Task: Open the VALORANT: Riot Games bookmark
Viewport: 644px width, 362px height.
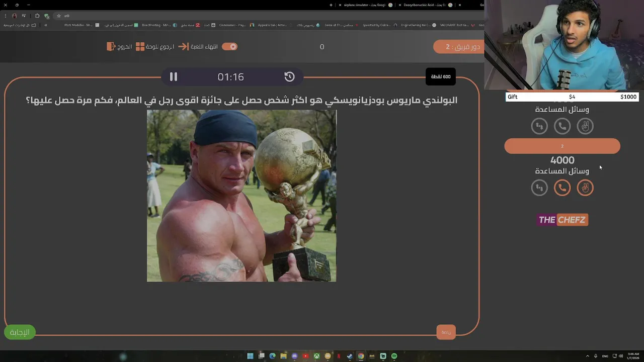Action: pyautogui.click(x=458, y=25)
